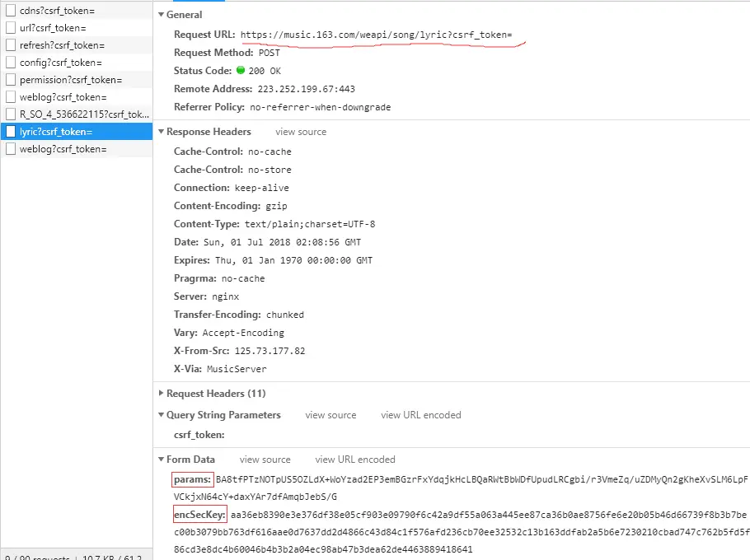The width and height of the screenshot is (750, 560).
Task: Collapse the Query String Parameters section
Action: coord(162,415)
